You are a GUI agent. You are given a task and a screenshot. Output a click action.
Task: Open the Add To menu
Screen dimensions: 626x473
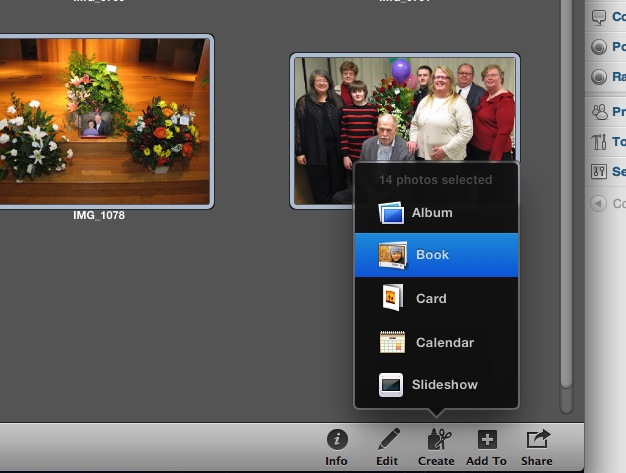coord(486,447)
